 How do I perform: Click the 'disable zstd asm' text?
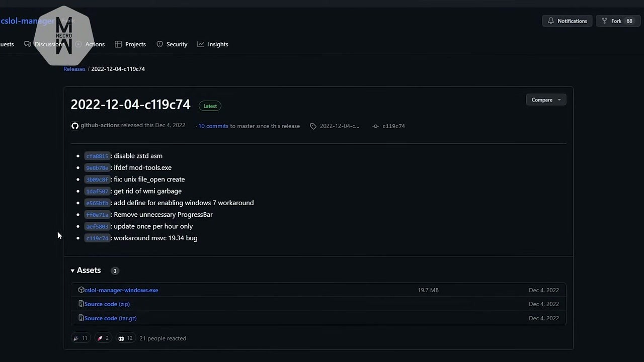(x=138, y=156)
